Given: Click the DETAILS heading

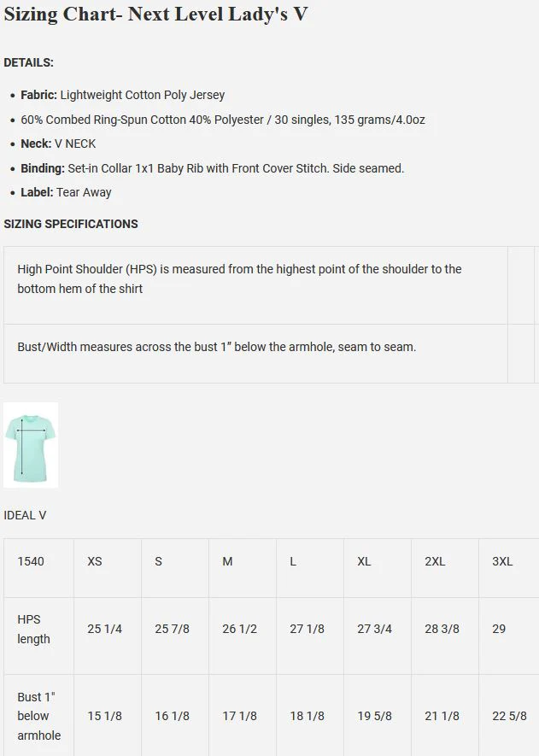Looking at the screenshot, I should point(28,62).
